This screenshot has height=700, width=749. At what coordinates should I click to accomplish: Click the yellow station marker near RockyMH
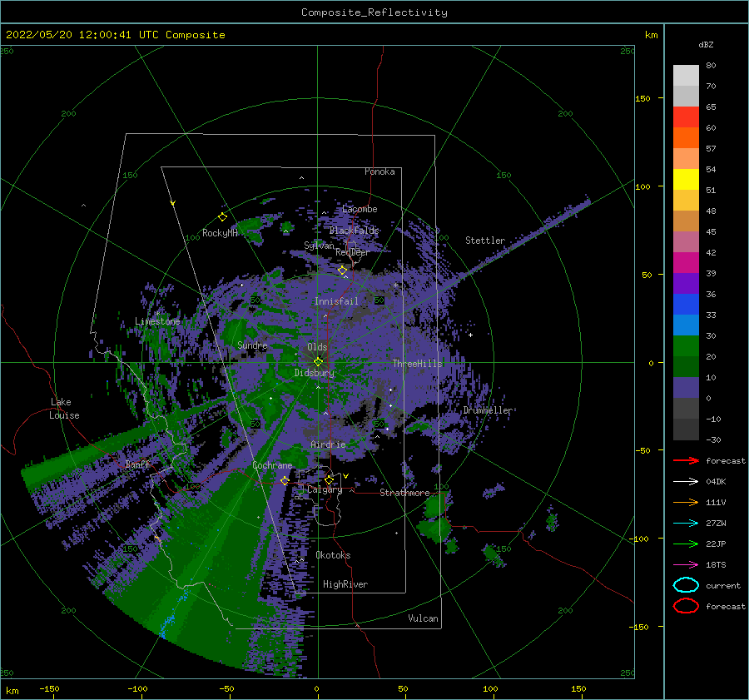[x=222, y=217]
